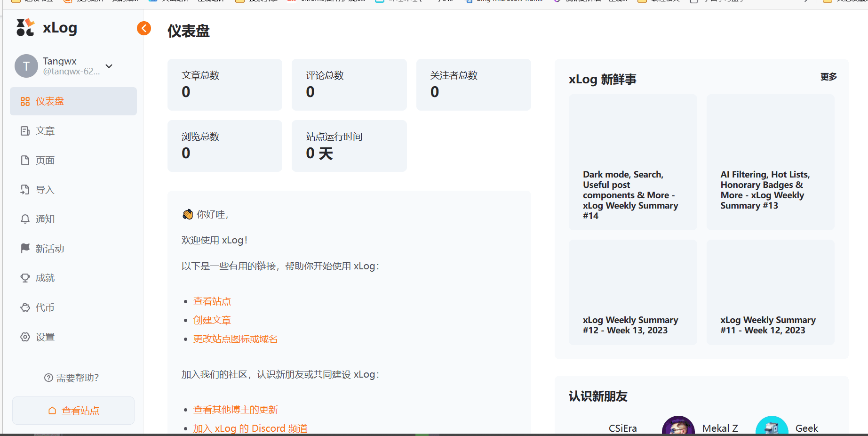Click the 导入 import file icon
This screenshot has width=868, height=436.
coord(25,190)
